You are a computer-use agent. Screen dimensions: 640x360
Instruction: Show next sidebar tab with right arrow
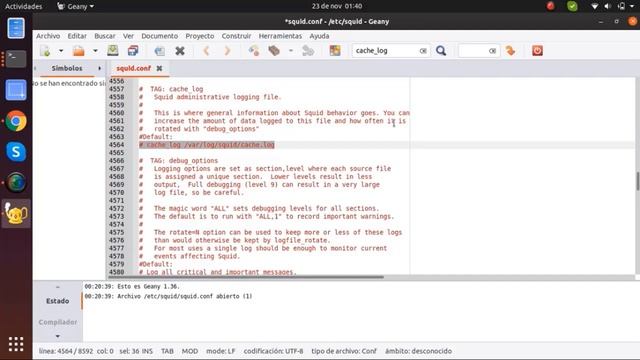pyautogui.click(x=99, y=68)
